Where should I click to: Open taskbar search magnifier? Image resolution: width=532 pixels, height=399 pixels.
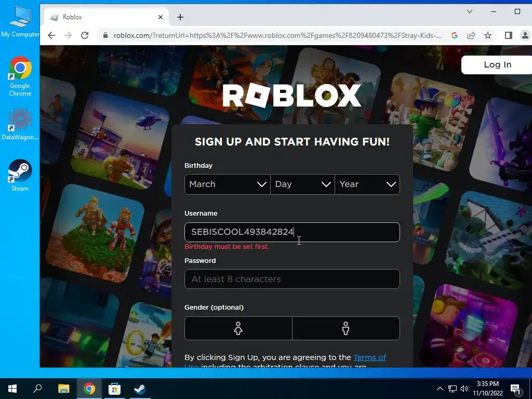pyautogui.click(x=37, y=389)
